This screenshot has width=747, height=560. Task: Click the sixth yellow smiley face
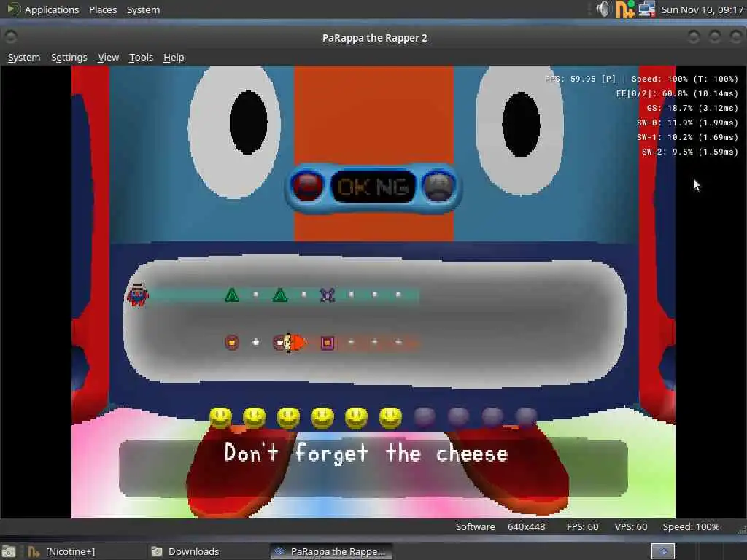click(391, 418)
